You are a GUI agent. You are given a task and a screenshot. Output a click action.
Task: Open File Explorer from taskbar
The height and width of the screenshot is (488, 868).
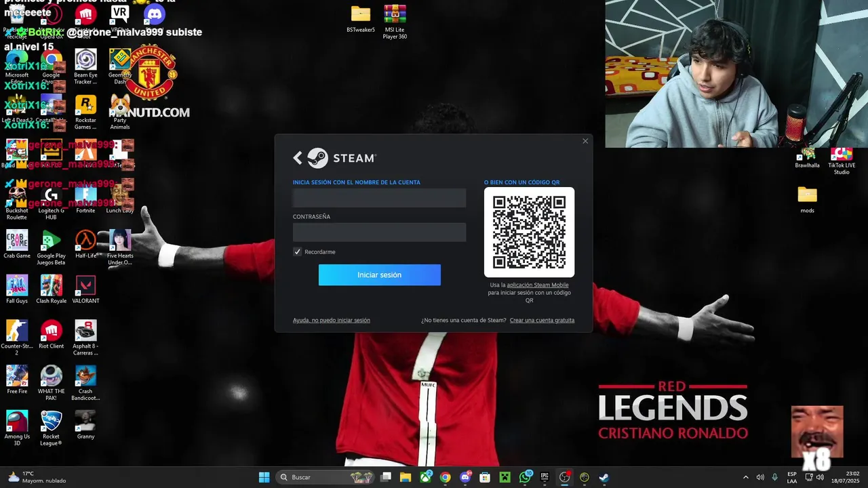click(406, 477)
